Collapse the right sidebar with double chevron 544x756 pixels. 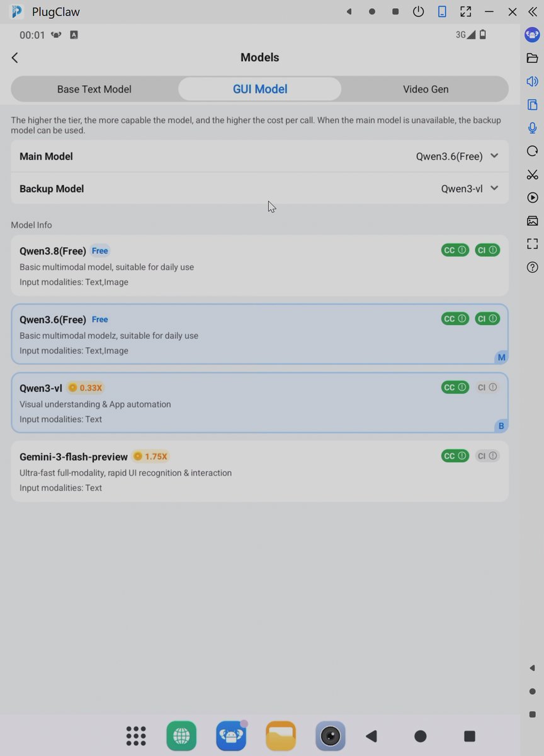532,11
